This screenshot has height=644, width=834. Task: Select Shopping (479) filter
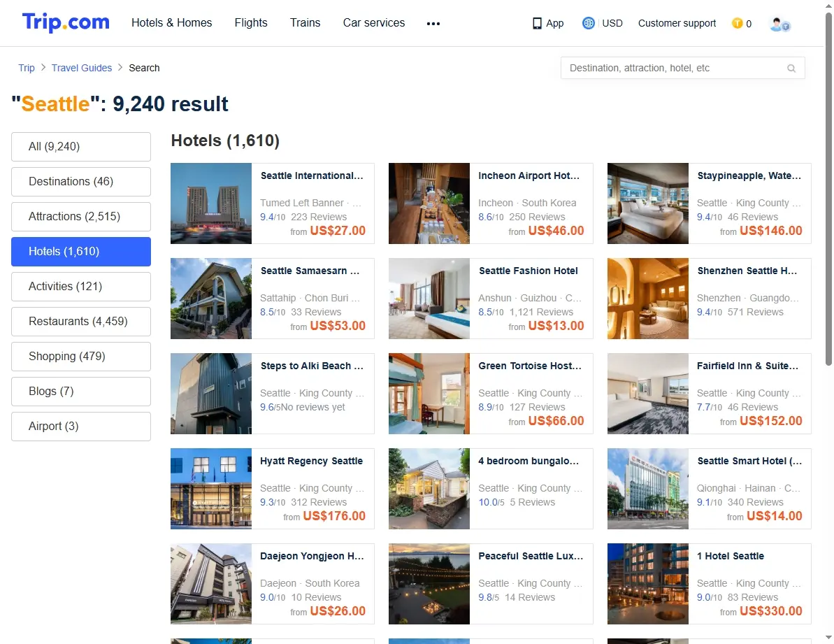tap(81, 357)
